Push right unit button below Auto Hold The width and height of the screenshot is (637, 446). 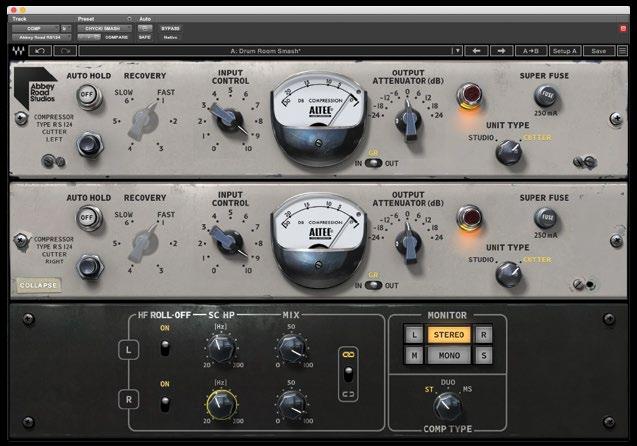pos(89,267)
